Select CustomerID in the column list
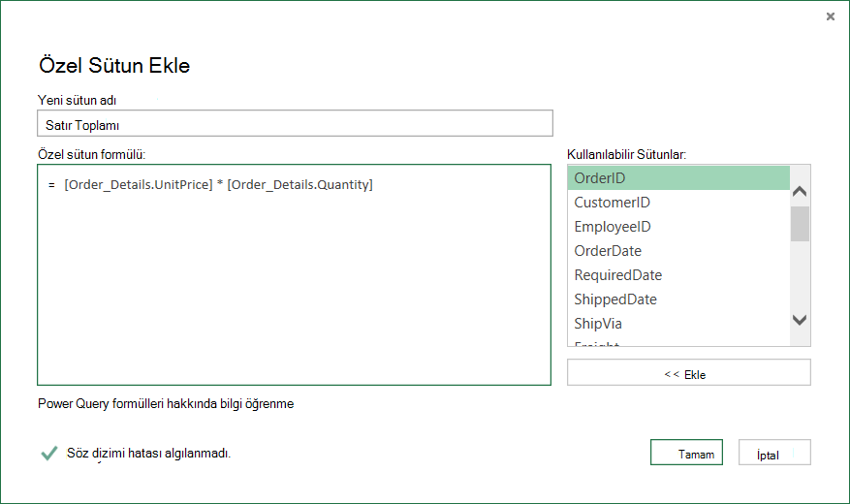850x504 pixels. click(678, 203)
